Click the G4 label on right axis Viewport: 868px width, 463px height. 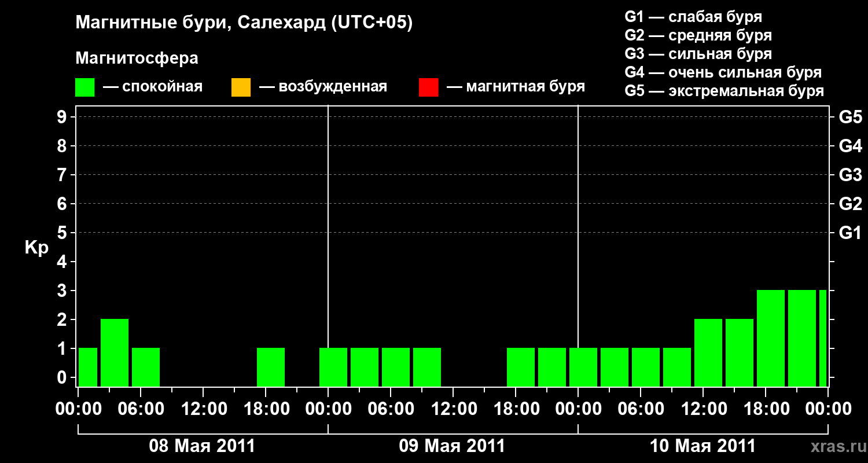[850, 146]
